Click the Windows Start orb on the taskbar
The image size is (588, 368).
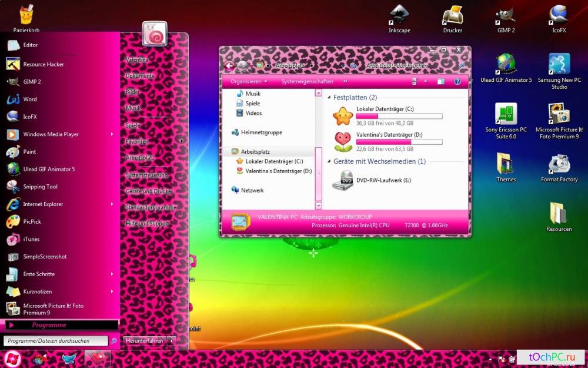(12, 359)
